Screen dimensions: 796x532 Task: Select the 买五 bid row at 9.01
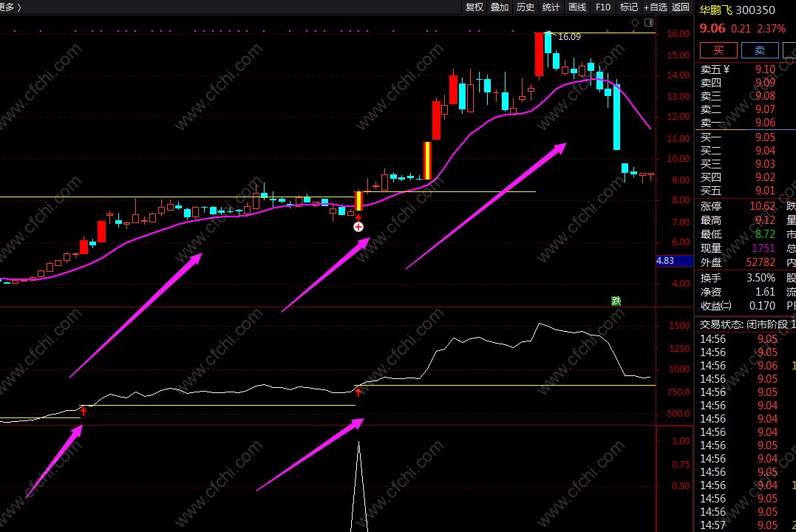(x=745, y=191)
